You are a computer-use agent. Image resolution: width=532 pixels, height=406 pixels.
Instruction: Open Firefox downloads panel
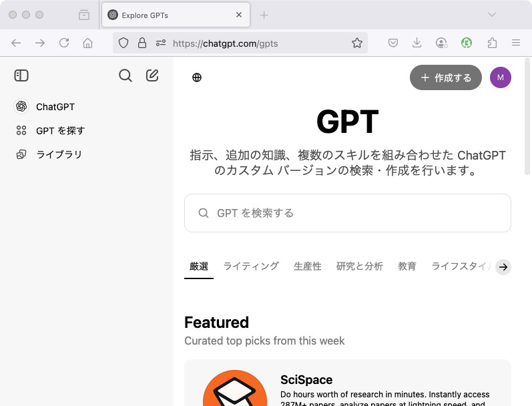coord(417,43)
